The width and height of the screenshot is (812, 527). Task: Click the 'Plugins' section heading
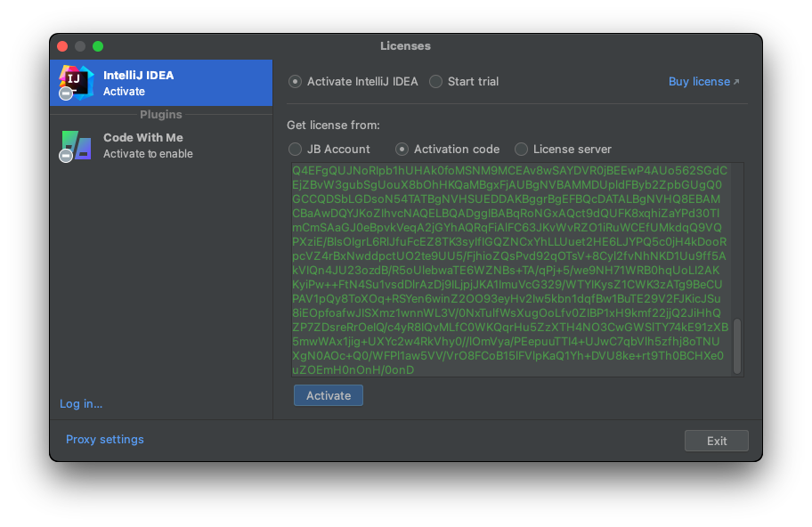click(x=161, y=115)
